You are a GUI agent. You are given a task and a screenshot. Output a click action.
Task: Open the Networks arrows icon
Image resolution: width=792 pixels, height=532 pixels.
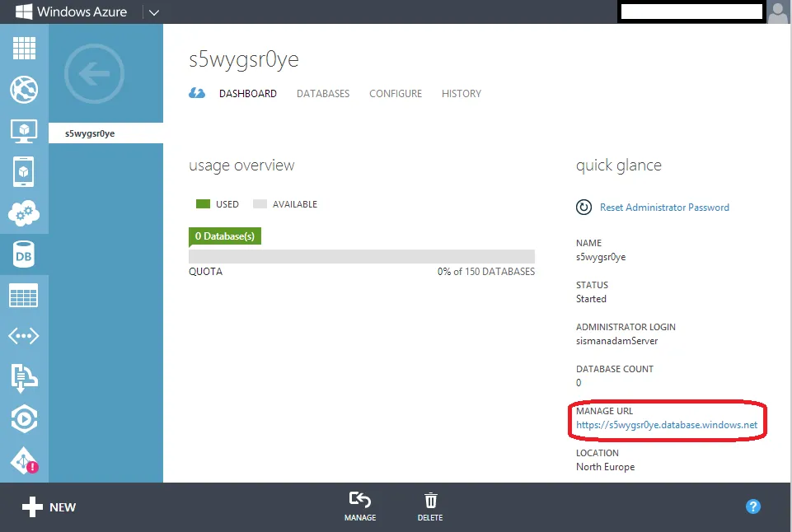tap(24, 336)
